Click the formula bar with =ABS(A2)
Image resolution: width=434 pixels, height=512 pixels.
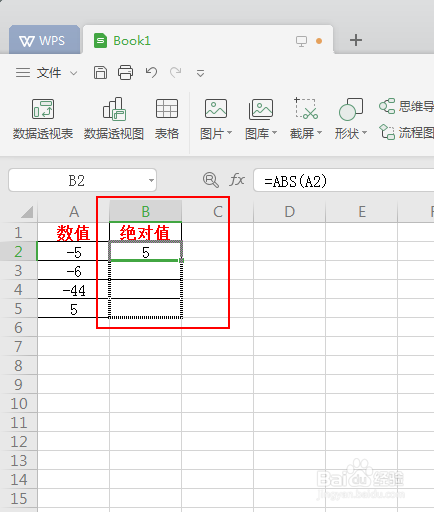[344, 180]
